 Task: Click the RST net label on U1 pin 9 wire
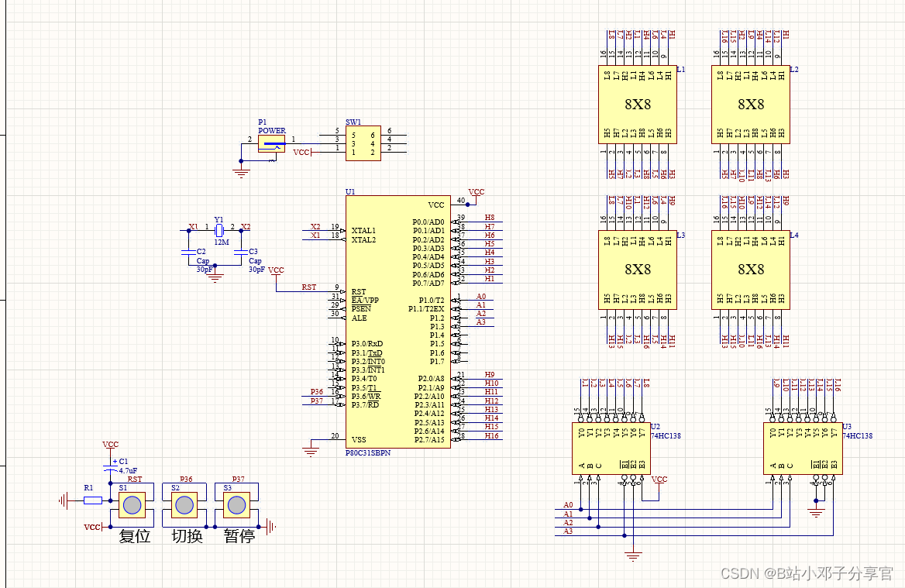pos(309,287)
